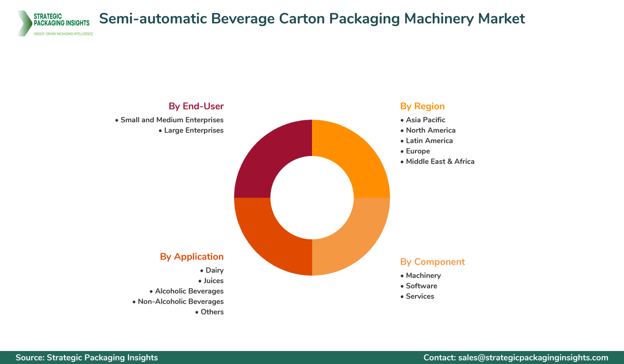Click the Large Enterprises item

point(193,130)
